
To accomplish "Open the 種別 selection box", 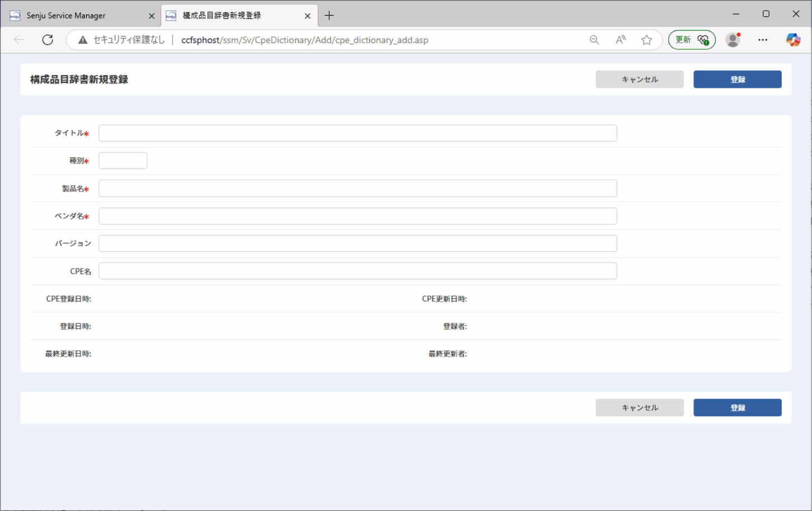I will click(123, 161).
